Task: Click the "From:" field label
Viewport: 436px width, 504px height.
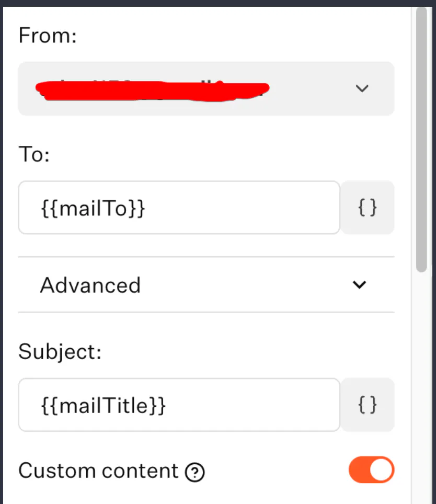Action: 48,36
